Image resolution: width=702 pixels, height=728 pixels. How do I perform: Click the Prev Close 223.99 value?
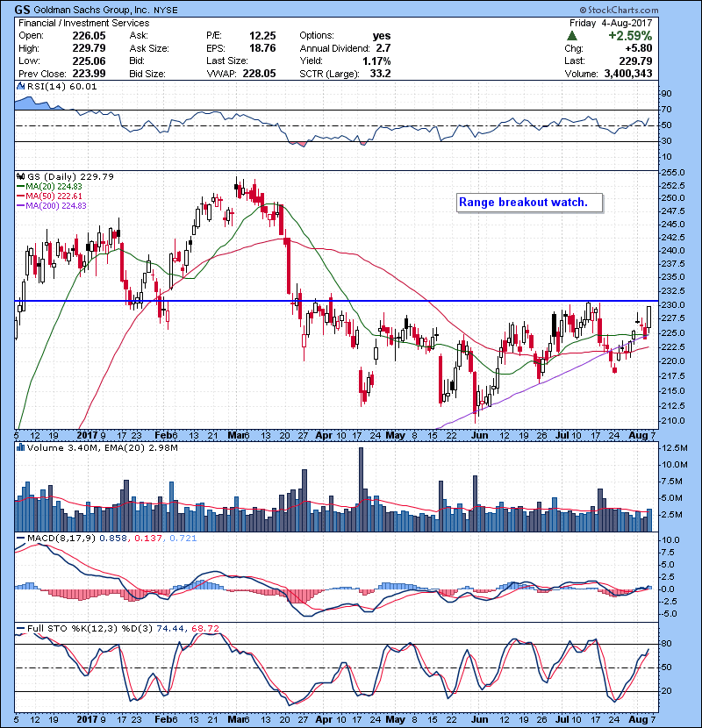tap(89, 74)
